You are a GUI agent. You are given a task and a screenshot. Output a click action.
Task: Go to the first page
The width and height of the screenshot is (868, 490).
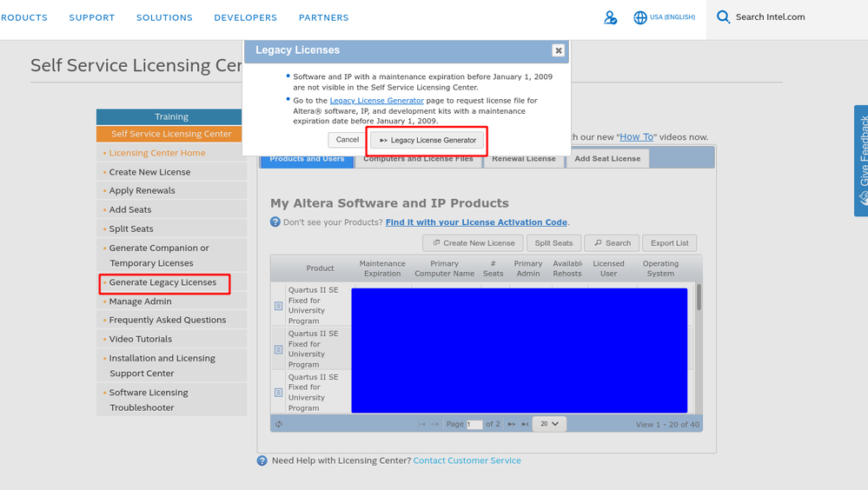(x=421, y=424)
